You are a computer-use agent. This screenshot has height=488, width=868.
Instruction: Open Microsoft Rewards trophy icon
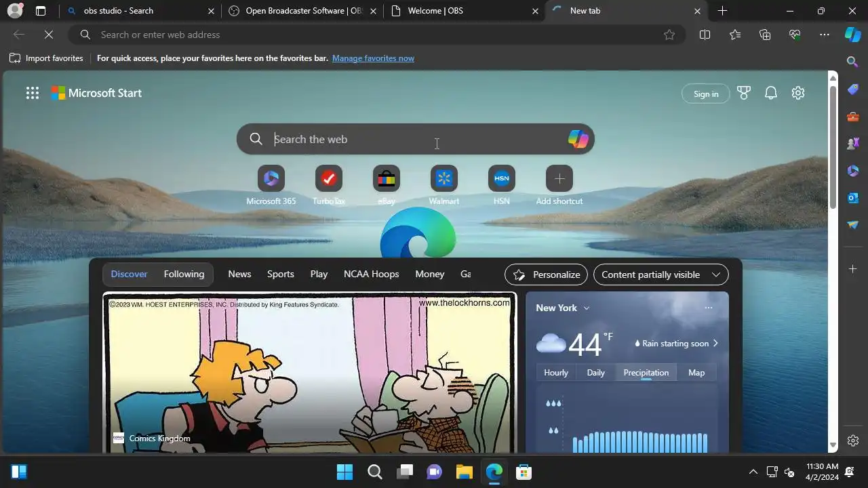pyautogui.click(x=744, y=94)
